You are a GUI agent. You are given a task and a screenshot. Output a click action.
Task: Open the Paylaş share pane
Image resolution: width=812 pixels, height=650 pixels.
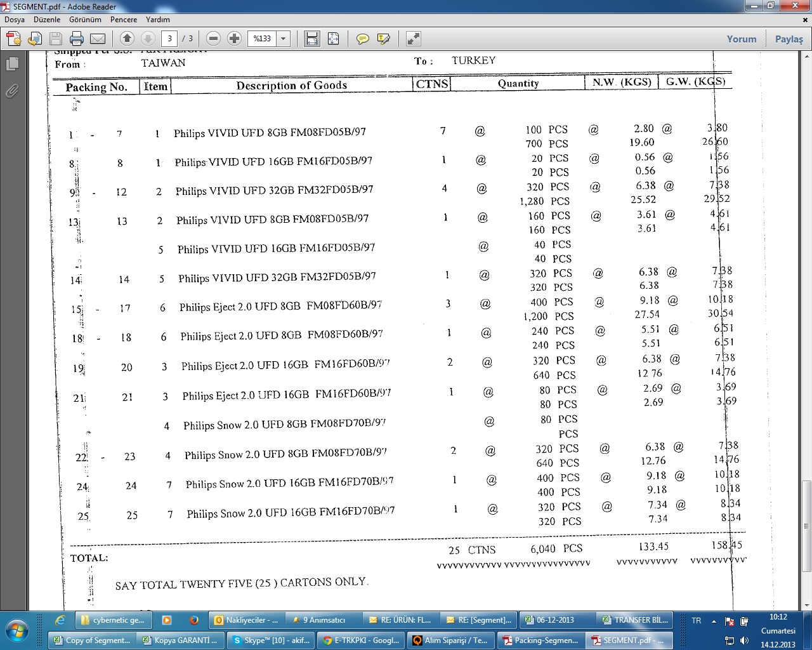click(x=789, y=39)
